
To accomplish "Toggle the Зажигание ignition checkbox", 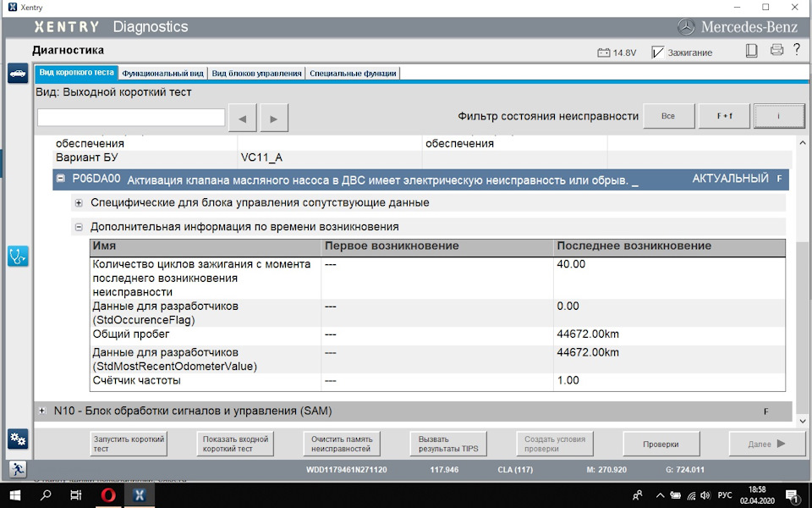I will 658,52.
